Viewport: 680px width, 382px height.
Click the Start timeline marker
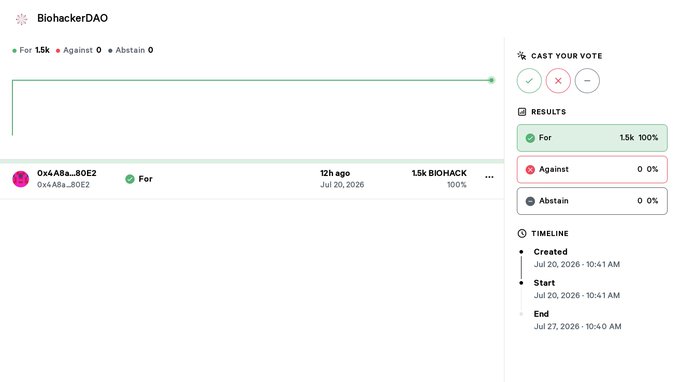(x=521, y=283)
